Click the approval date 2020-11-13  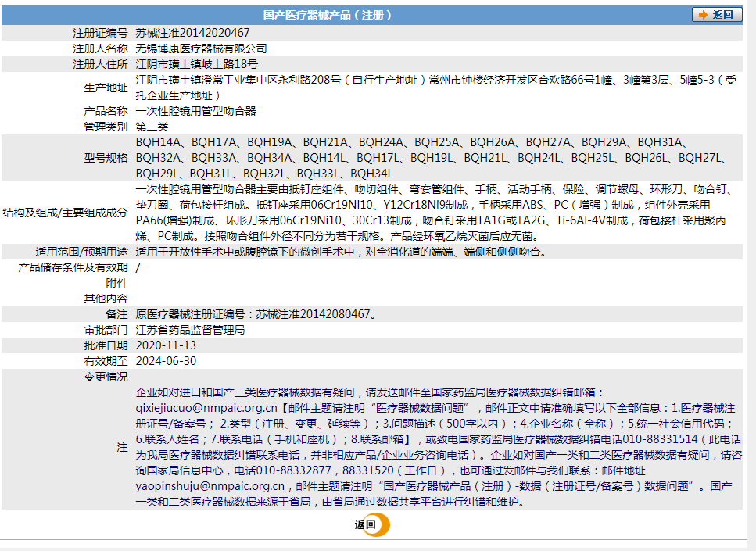(x=166, y=345)
